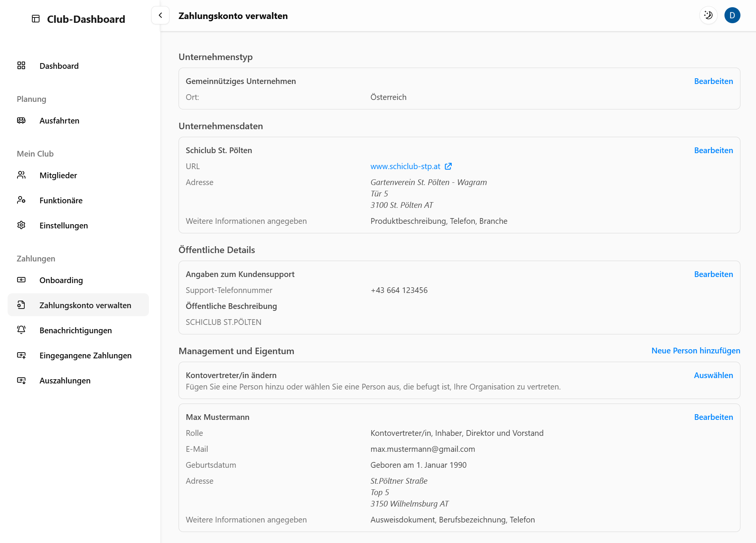
Task: Click the Onboarding banknote icon
Action: coord(21,280)
